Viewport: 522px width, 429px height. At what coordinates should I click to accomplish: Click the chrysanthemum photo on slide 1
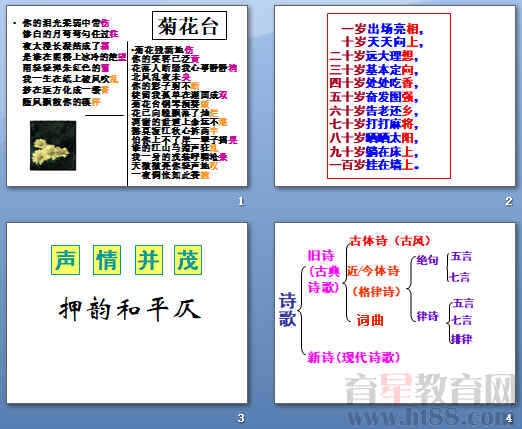53,146
